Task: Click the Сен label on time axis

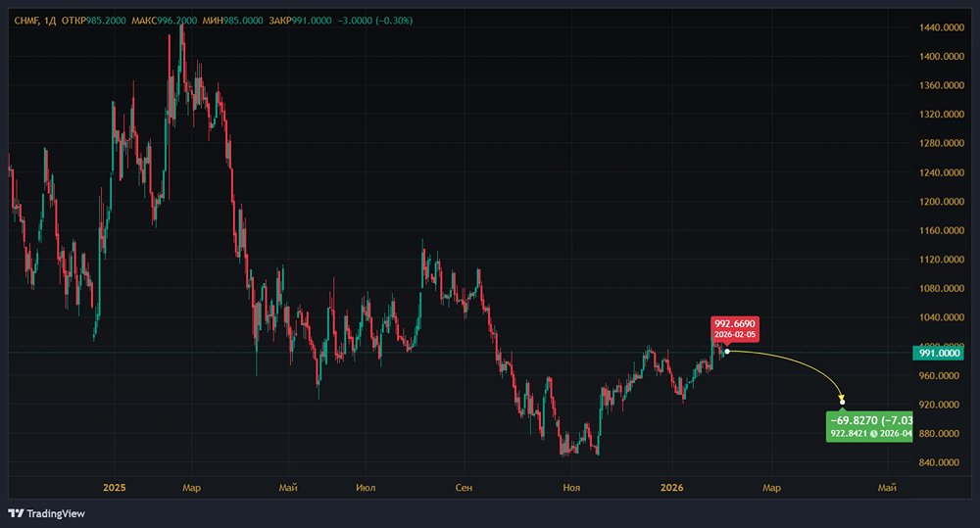Action: pos(464,488)
